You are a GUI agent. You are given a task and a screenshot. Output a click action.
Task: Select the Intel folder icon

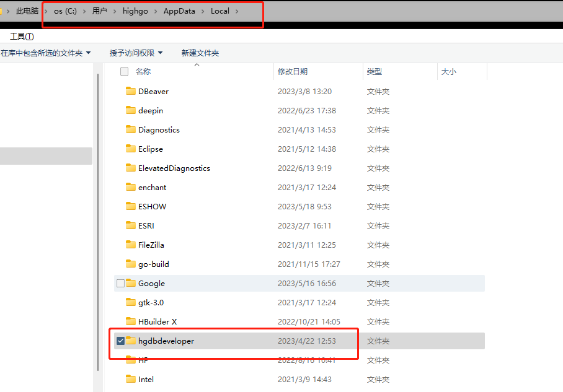coord(131,379)
